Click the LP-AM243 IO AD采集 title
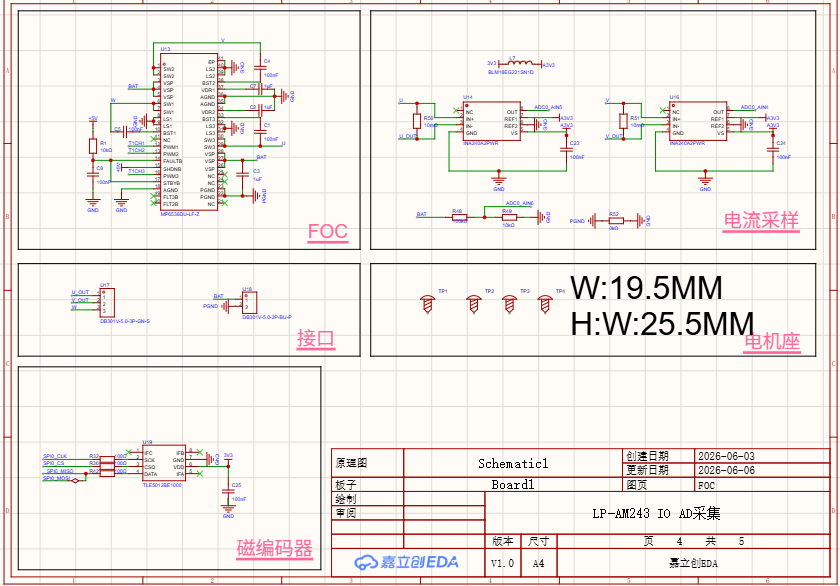 (x=656, y=514)
